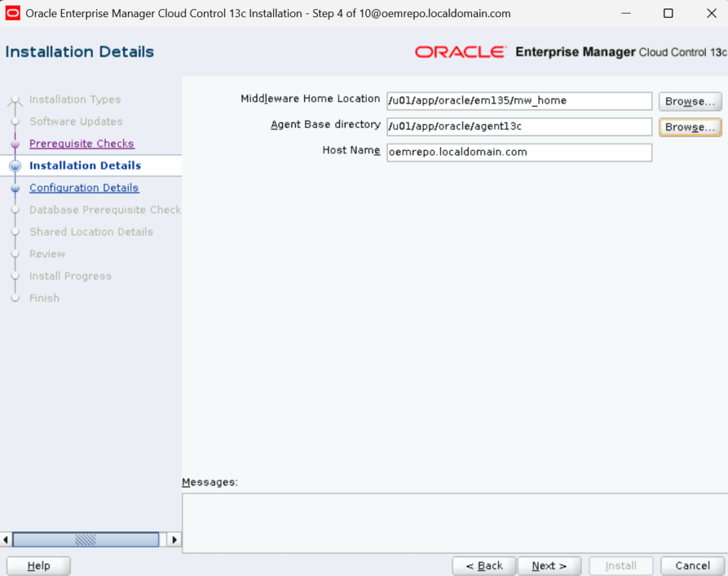Click the Install button
728x576 pixels.
(621, 566)
